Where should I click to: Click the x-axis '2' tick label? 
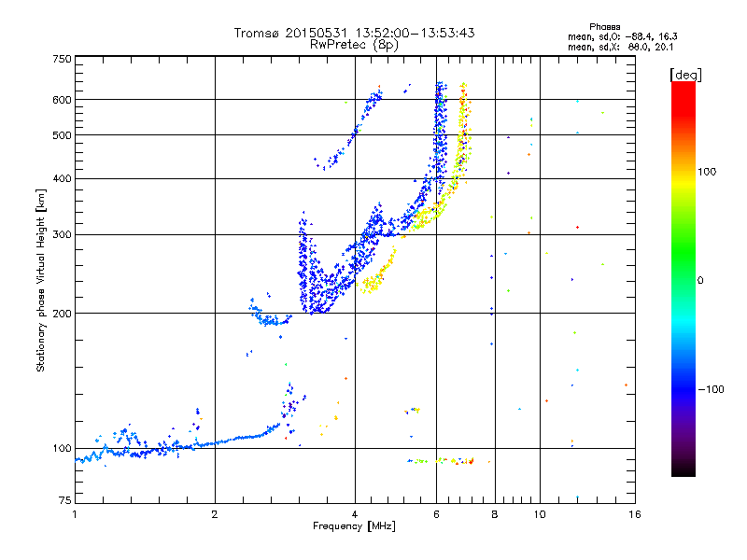coord(215,514)
